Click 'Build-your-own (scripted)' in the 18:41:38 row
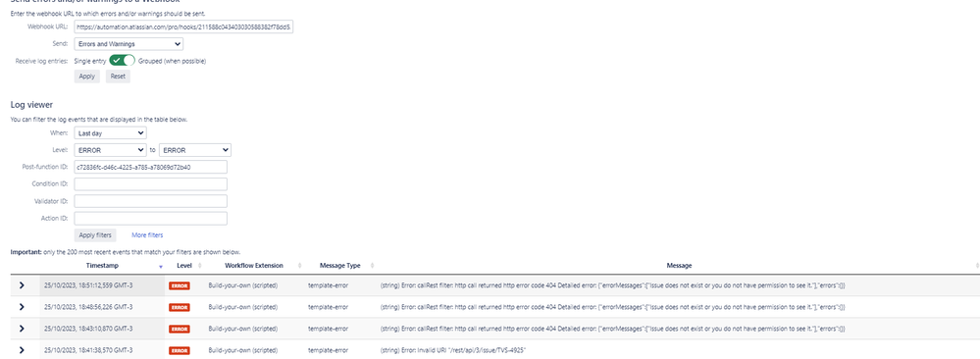Viewport: 980px width, 359px height. [x=242, y=350]
